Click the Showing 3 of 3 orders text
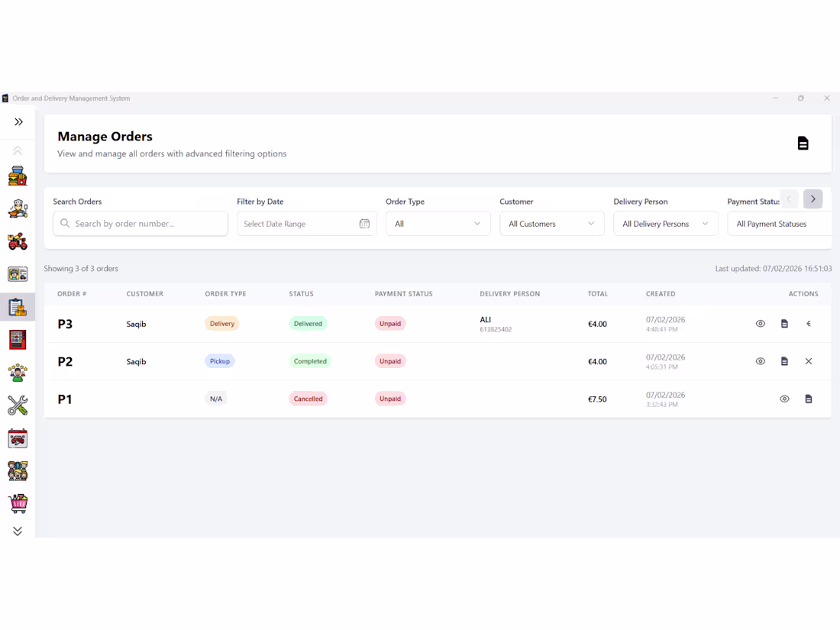The height and width of the screenshot is (630, 840). point(81,268)
